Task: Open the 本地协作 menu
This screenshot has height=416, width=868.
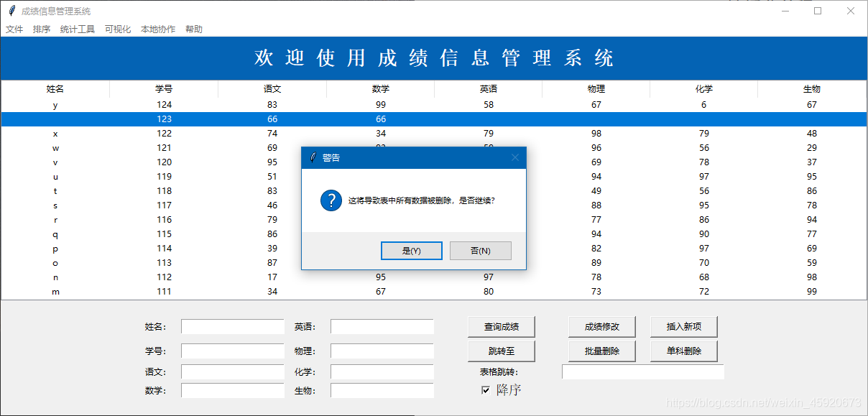Action: [157, 29]
